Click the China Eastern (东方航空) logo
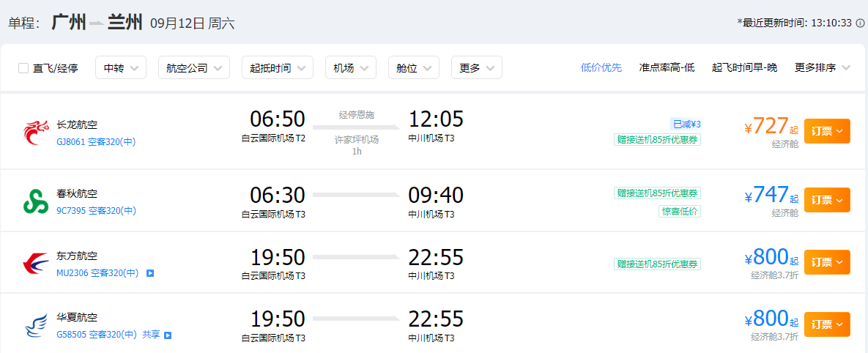This screenshot has width=868, height=353. point(37,263)
